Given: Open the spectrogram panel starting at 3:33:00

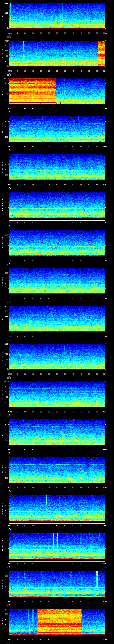Looking at the screenshot, I should pyautogui.click(x=57, y=167).
